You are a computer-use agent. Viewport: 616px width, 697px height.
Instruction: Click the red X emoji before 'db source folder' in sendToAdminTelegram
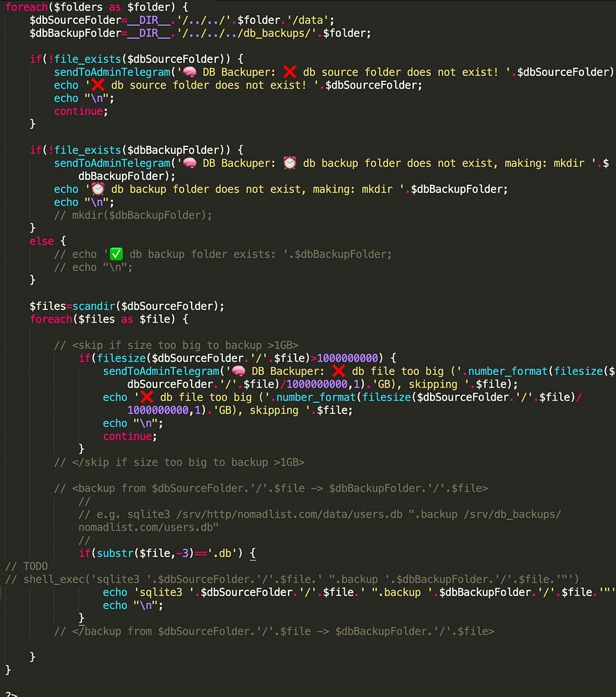pyautogui.click(x=290, y=72)
